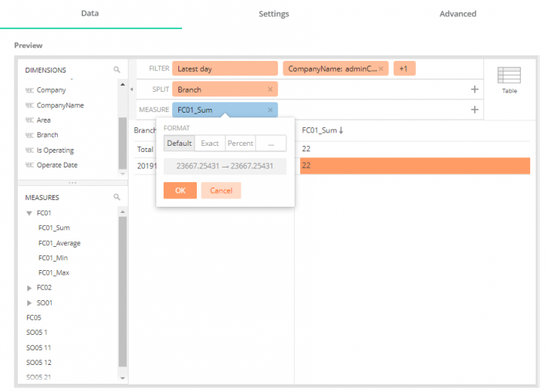Expand the FC02 measure group
The height and width of the screenshot is (392, 548).
(x=29, y=288)
